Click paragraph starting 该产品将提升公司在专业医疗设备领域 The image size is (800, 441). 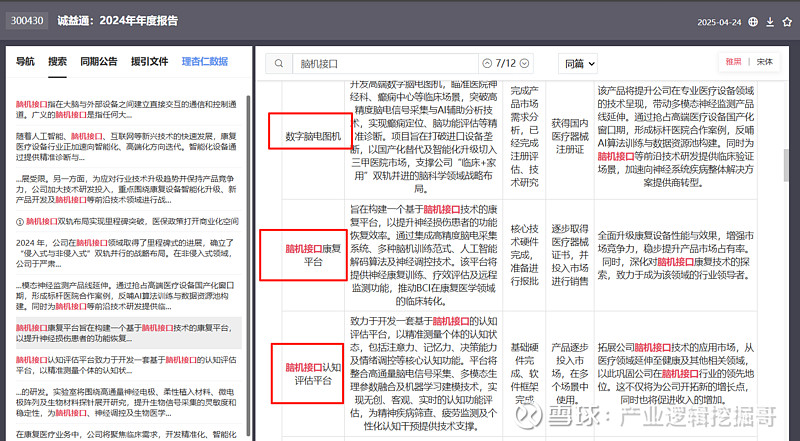[x=676, y=136]
